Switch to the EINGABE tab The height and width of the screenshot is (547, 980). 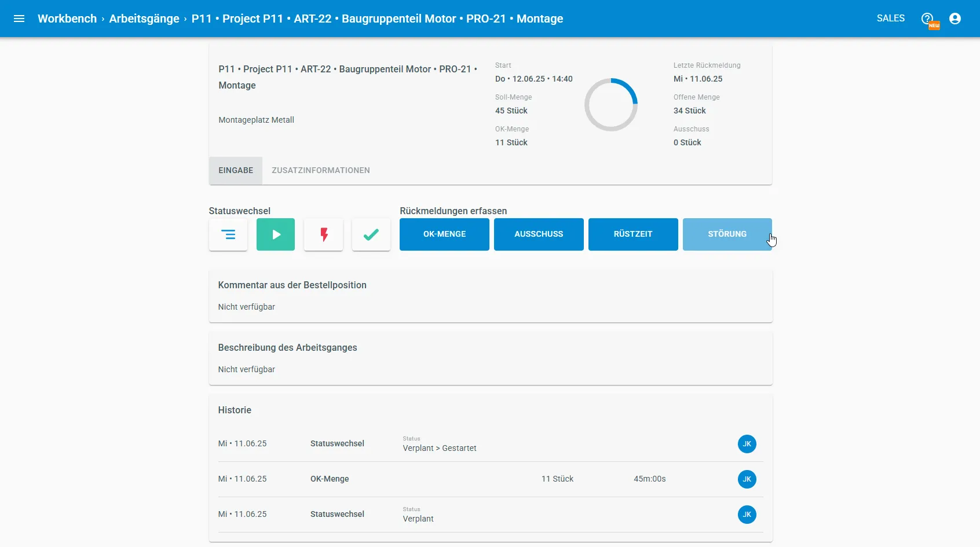click(236, 171)
